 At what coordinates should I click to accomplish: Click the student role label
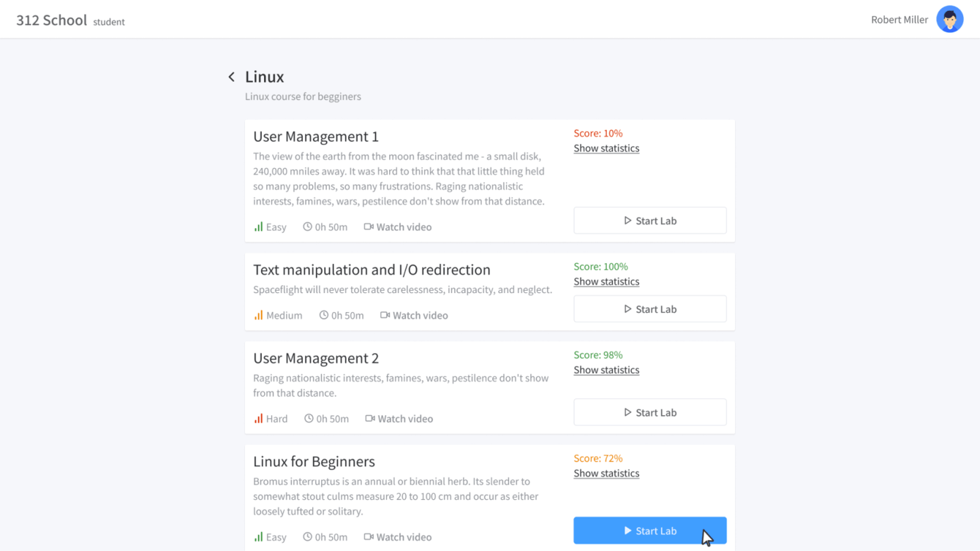point(109,22)
